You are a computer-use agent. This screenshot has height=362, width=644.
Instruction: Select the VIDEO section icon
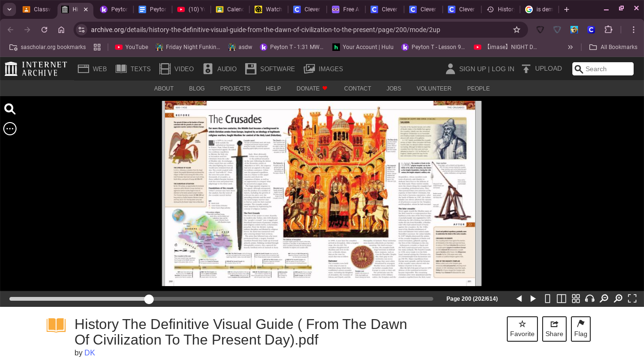click(165, 69)
